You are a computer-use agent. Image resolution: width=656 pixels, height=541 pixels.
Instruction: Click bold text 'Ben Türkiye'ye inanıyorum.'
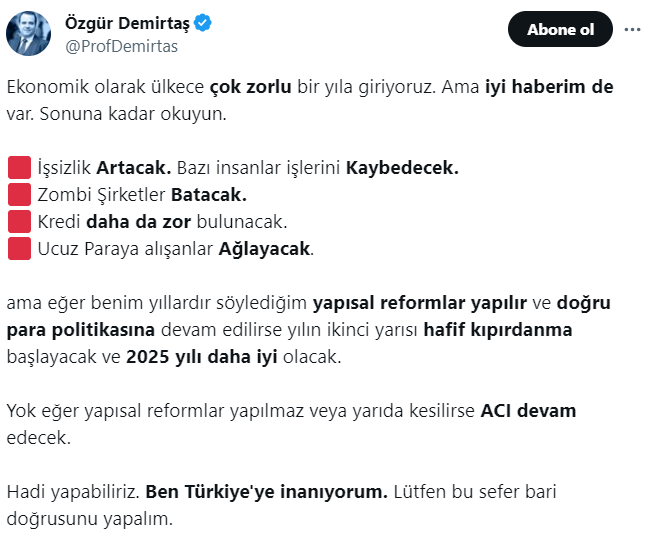pos(266,492)
